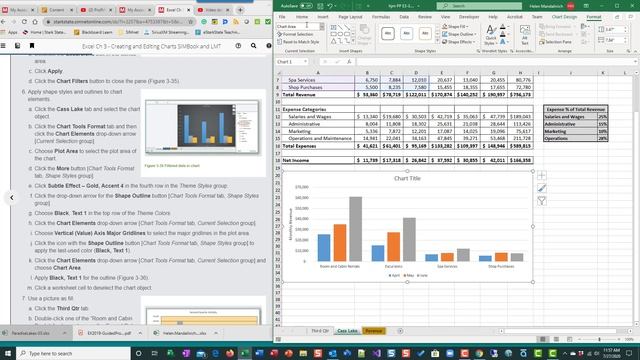Open Shape Styles dialog launcher
This screenshot has height=360, width=640.
click(x=478, y=51)
